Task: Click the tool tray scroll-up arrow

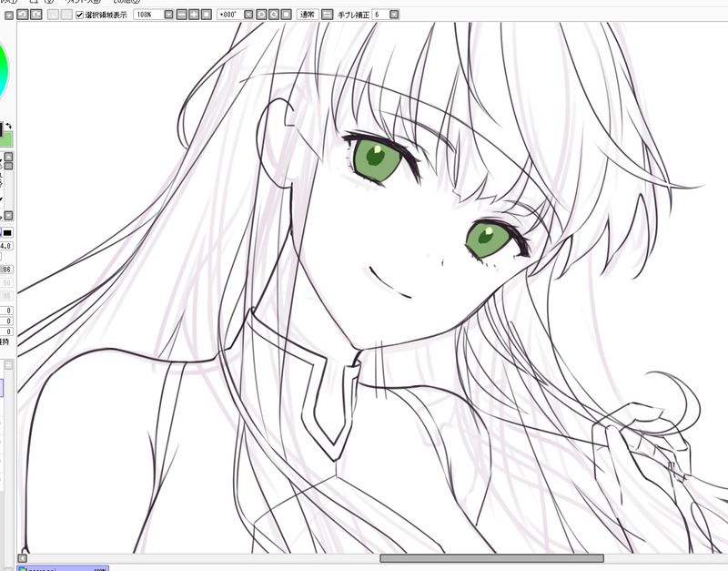Action: 9,157
